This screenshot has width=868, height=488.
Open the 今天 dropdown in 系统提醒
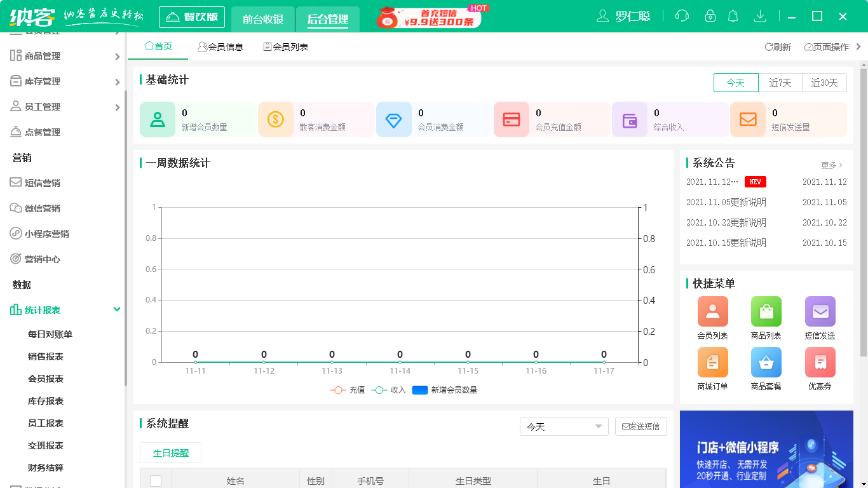point(564,426)
